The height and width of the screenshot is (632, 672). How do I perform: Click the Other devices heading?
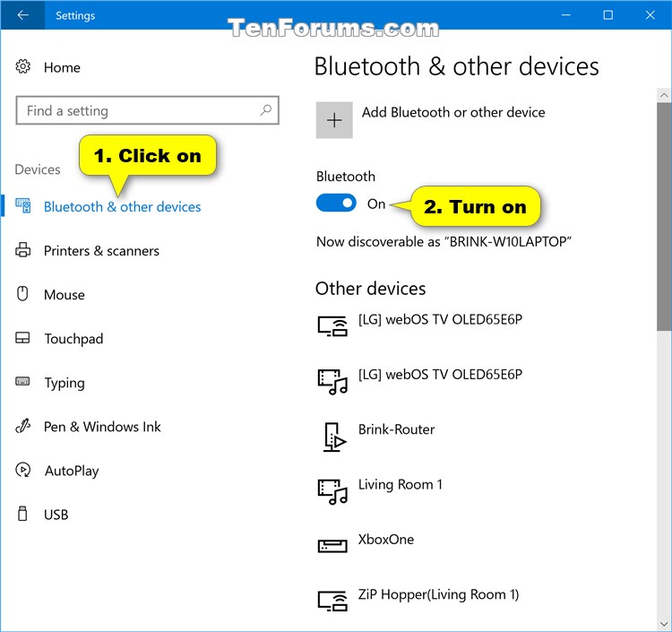click(x=370, y=289)
